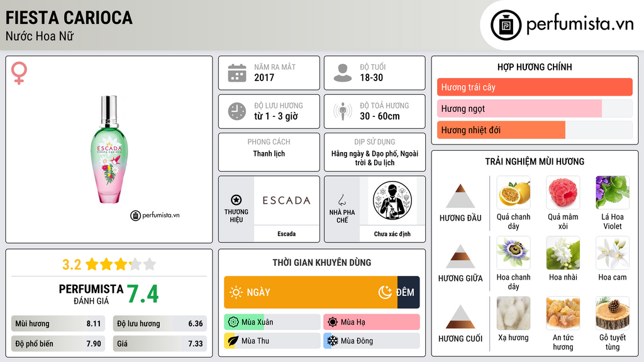Click the Độ lưu hương 6.36 score bar
The image size is (644, 362).
tap(160, 324)
